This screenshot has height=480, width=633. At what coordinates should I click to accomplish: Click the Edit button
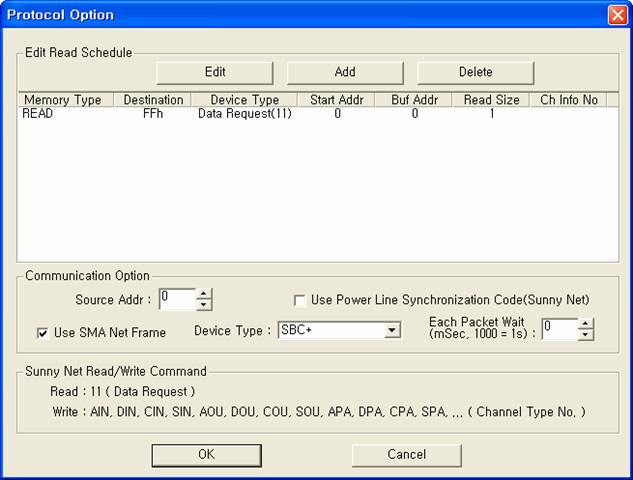[x=215, y=72]
